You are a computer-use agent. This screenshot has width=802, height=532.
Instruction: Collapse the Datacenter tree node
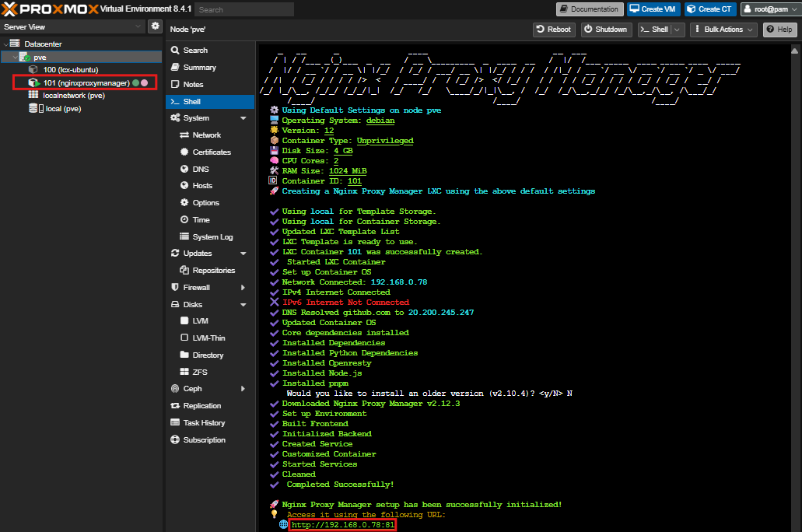coord(5,44)
